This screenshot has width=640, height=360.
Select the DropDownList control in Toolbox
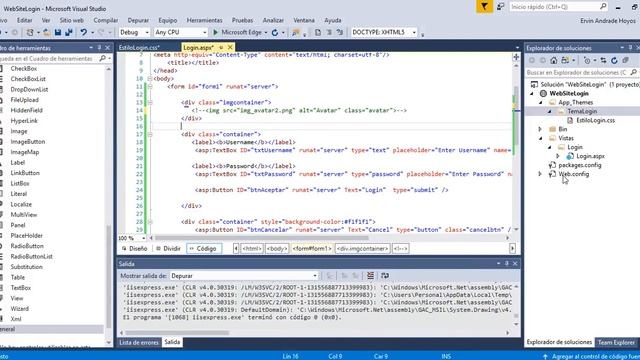coord(29,89)
